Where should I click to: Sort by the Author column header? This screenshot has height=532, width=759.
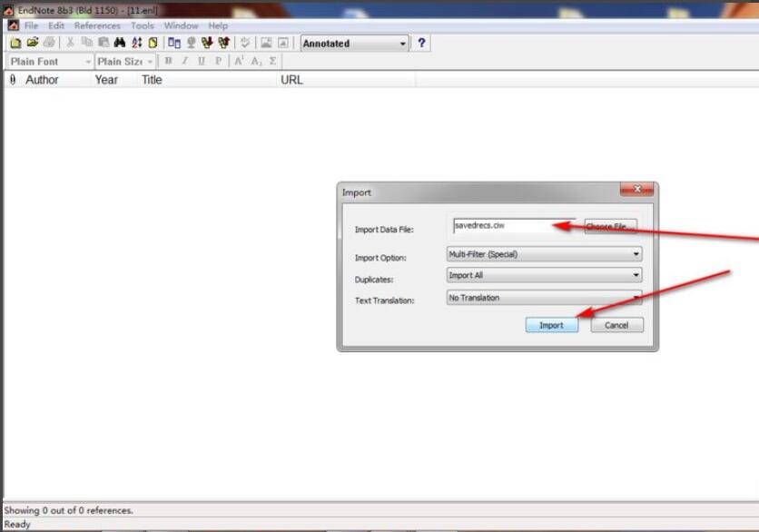pos(42,80)
